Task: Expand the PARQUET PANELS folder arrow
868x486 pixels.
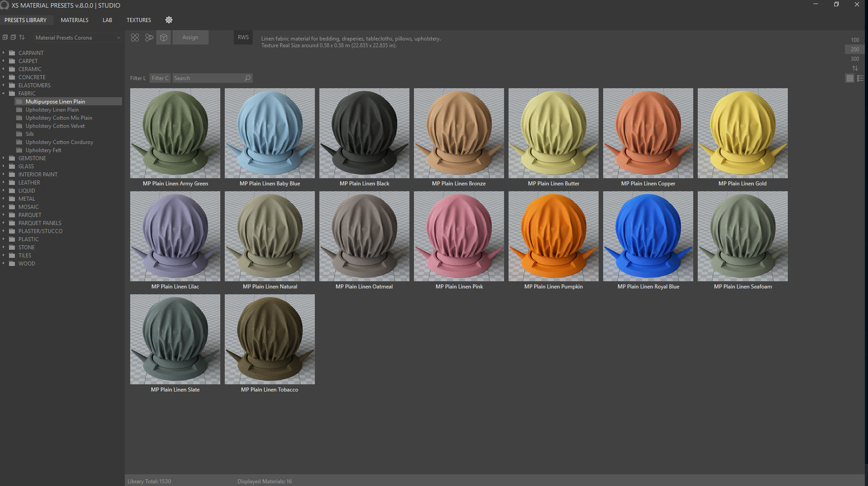Action: click(4, 223)
